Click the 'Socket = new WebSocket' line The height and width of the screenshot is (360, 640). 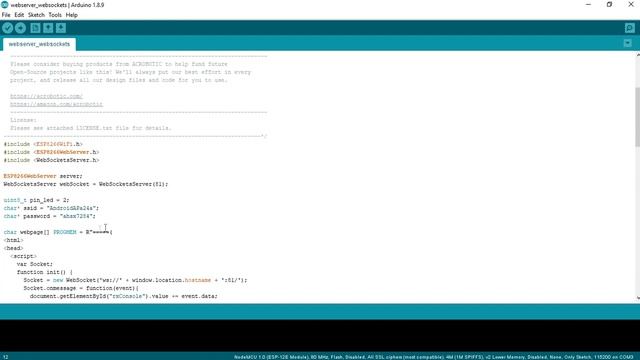coord(135,280)
